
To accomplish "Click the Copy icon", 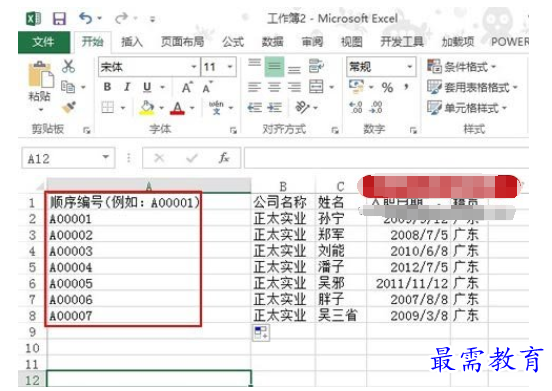I will 68,87.
